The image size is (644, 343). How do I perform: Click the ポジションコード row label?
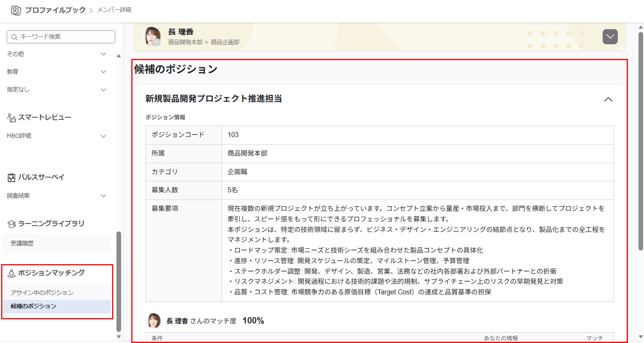[178, 135]
